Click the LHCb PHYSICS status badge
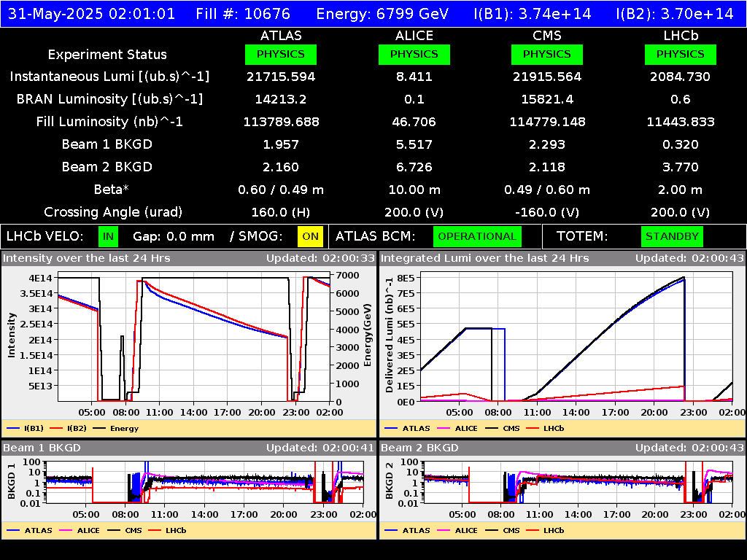 681,54
